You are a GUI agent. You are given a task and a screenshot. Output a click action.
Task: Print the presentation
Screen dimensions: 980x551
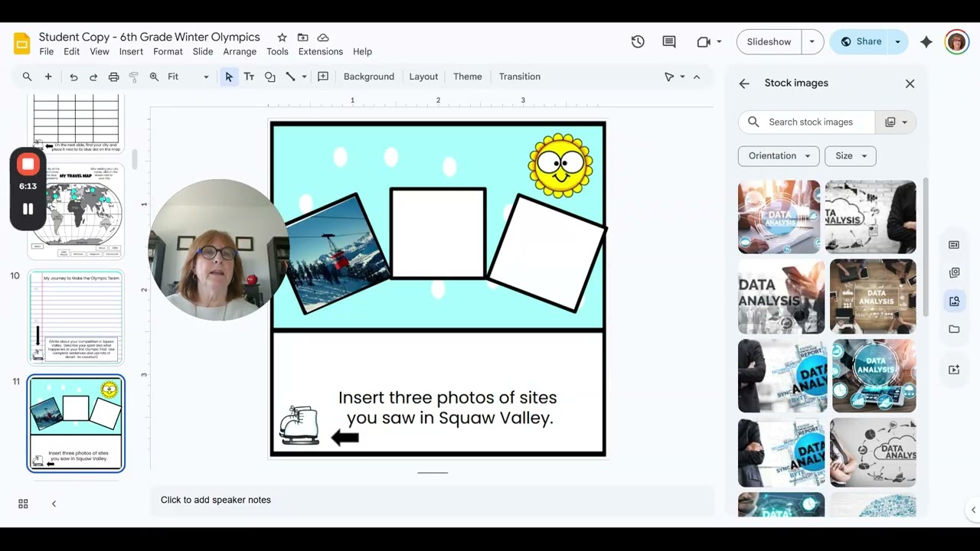point(113,77)
